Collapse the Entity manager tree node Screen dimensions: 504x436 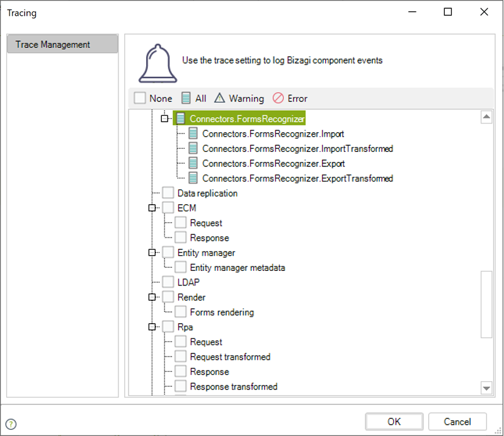pyautogui.click(x=152, y=253)
